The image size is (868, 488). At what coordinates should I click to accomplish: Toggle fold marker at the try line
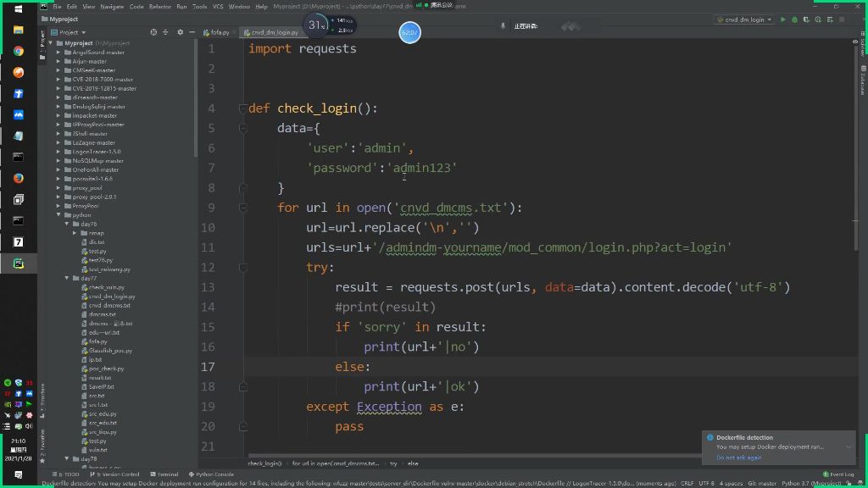click(243, 267)
